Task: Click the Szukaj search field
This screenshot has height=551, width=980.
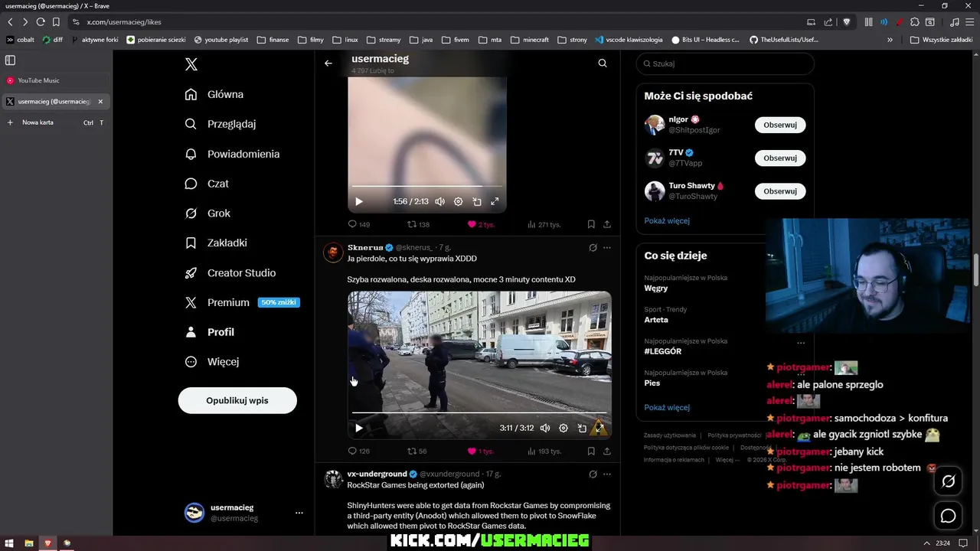Action: click(x=725, y=64)
